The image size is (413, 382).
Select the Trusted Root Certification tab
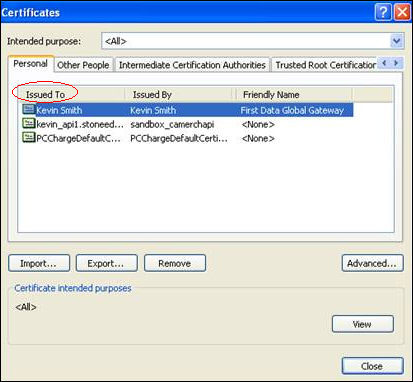pos(325,65)
